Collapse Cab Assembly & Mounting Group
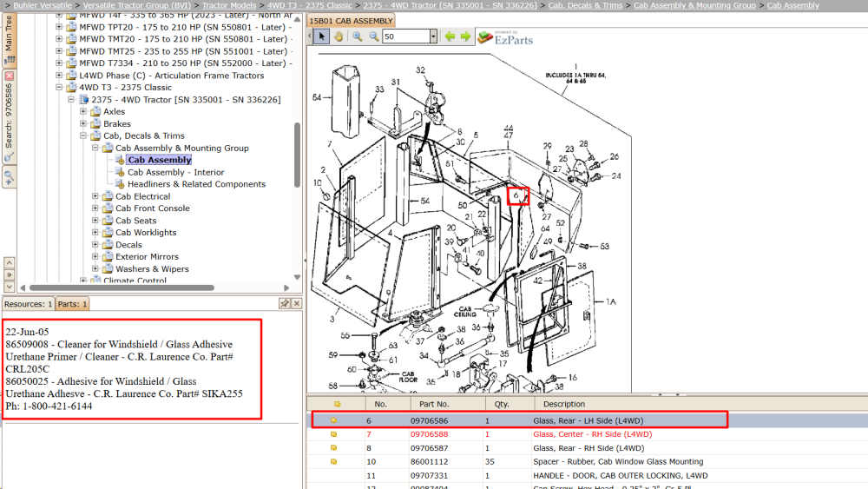This screenshot has width=868, height=489. (x=95, y=148)
